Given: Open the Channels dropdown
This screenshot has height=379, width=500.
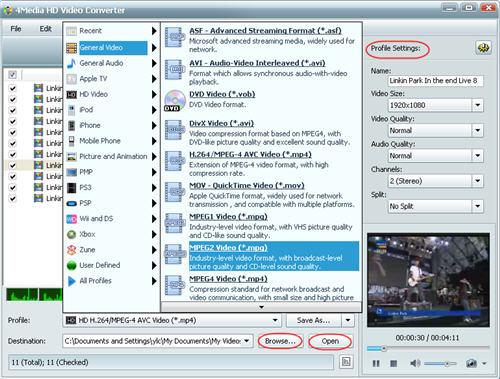Looking at the screenshot, I should [x=477, y=181].
